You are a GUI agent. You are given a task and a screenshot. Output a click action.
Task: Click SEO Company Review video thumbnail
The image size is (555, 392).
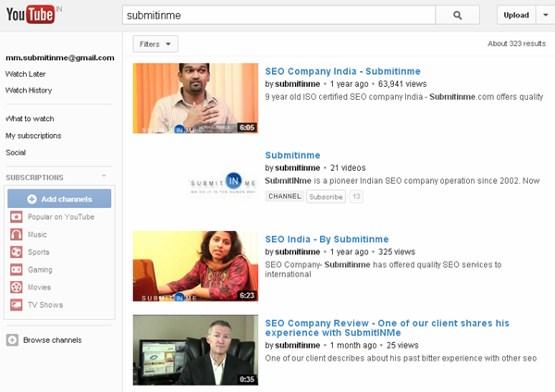click(x=195, y=349)
